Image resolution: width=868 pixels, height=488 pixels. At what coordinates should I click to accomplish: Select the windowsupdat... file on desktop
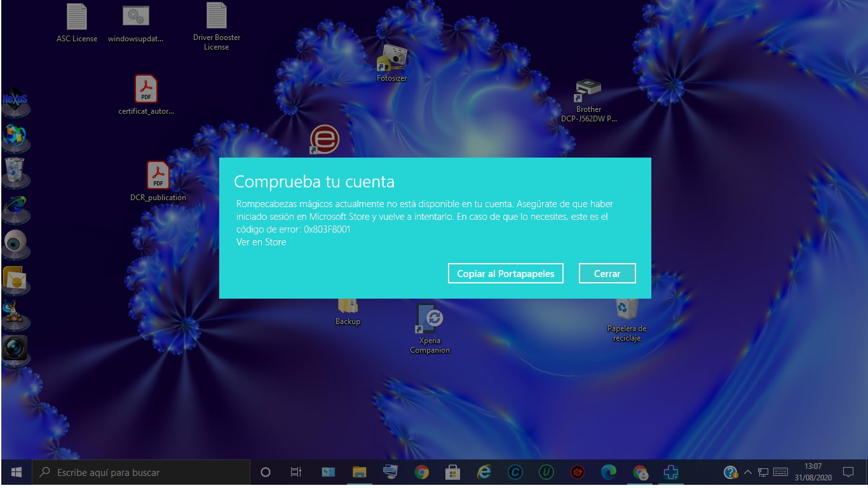[x=135, y=24]
